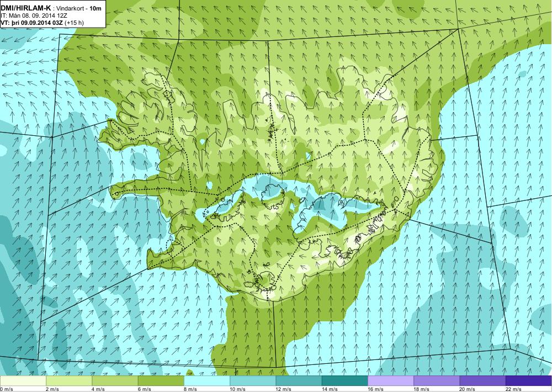The height and width of the screenshot is (392, 552).
Task: Select the "4 m/s" legend label
Action: (99, 389)
